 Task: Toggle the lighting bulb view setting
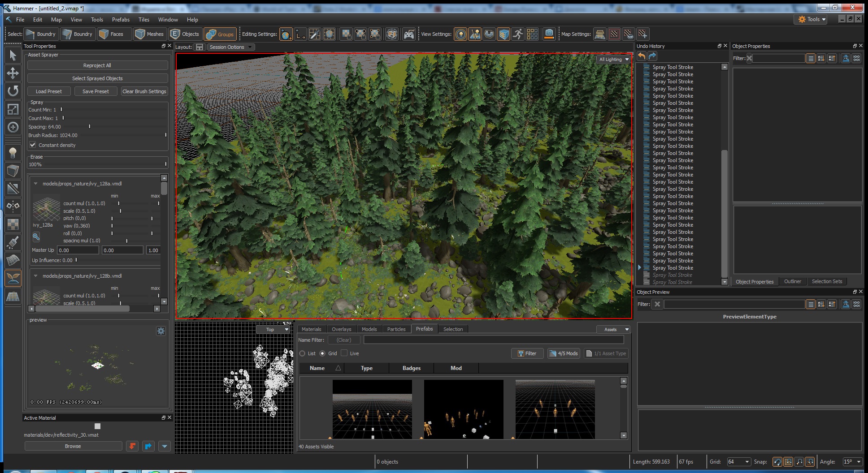coord(460,34)
